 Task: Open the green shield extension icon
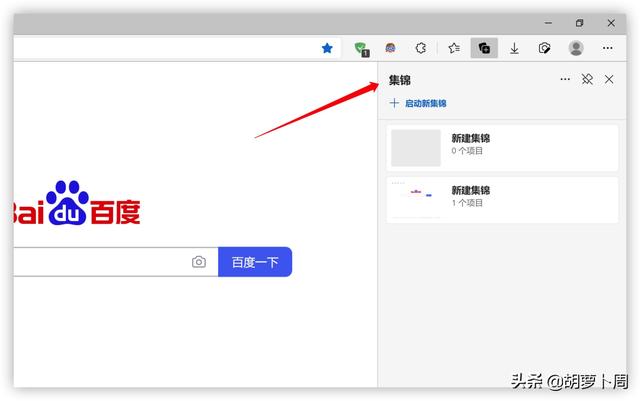tap(362, 49)
